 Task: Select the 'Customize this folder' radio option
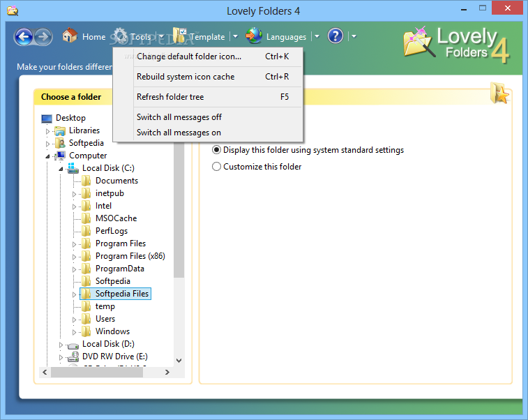click(x=257, y=167)
